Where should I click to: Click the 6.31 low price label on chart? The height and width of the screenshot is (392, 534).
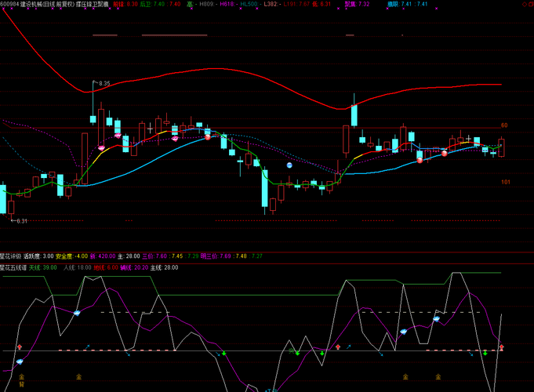(22, 221)
